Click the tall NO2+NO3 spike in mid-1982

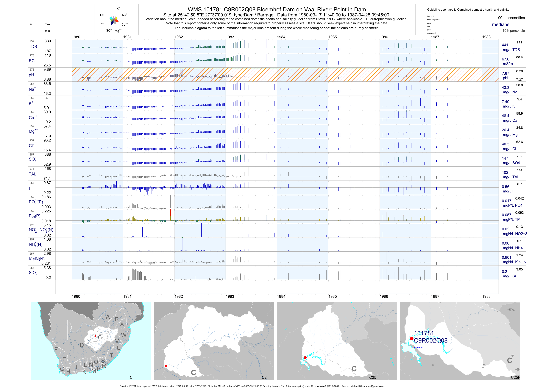(202, 230)
